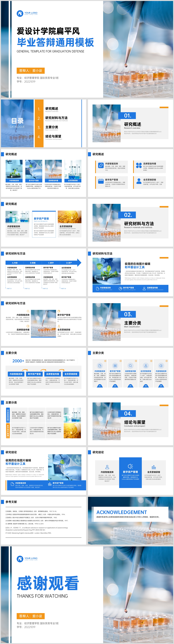
Task: Click the YOUR LOGO icon on the cover slide
Action: (20, 14)
